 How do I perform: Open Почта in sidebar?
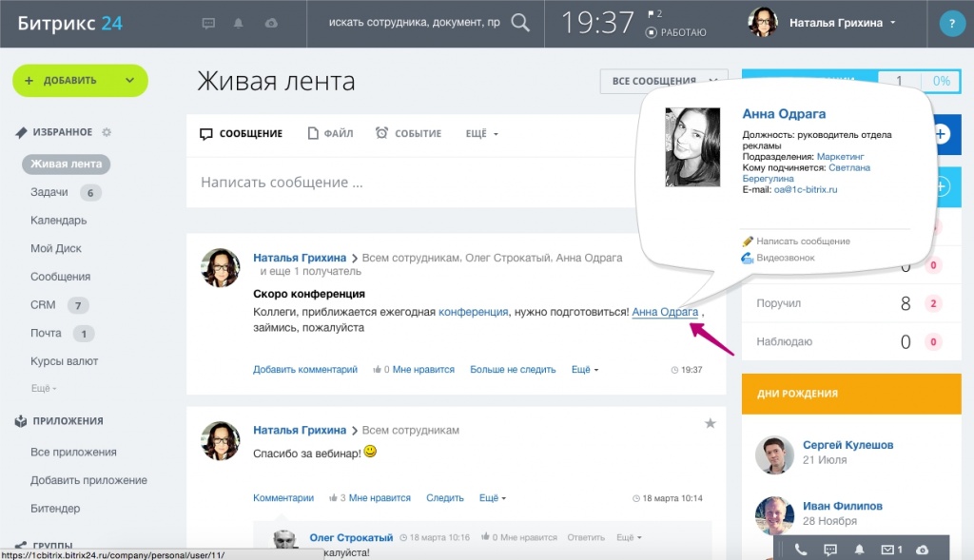click(46, 334)
